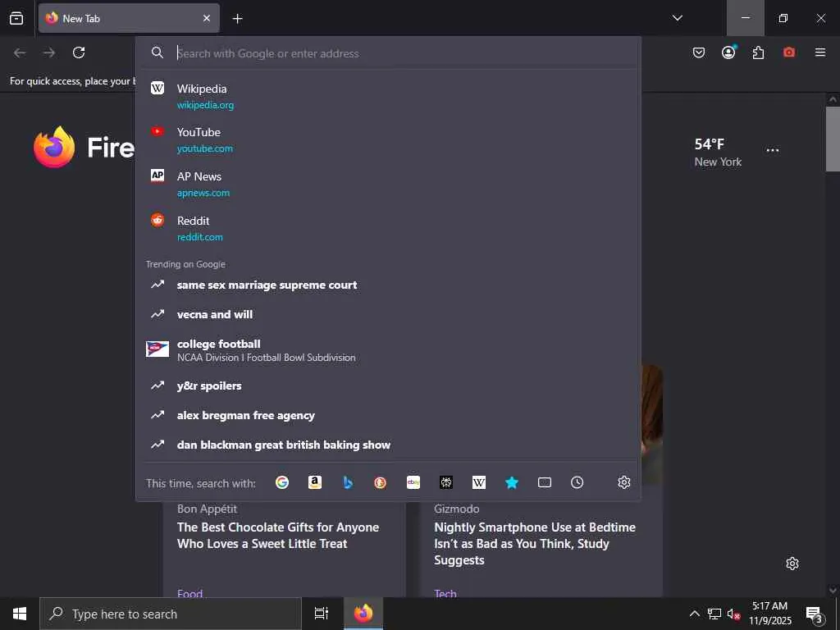This screenshot has height=630, width=840.
Task: Open the notification center with 3 alerts
Action: (815, 614)
